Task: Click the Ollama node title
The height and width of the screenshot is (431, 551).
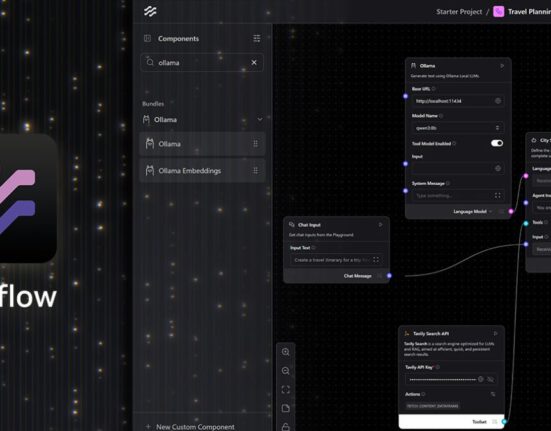Action: (x=427, y=66)
